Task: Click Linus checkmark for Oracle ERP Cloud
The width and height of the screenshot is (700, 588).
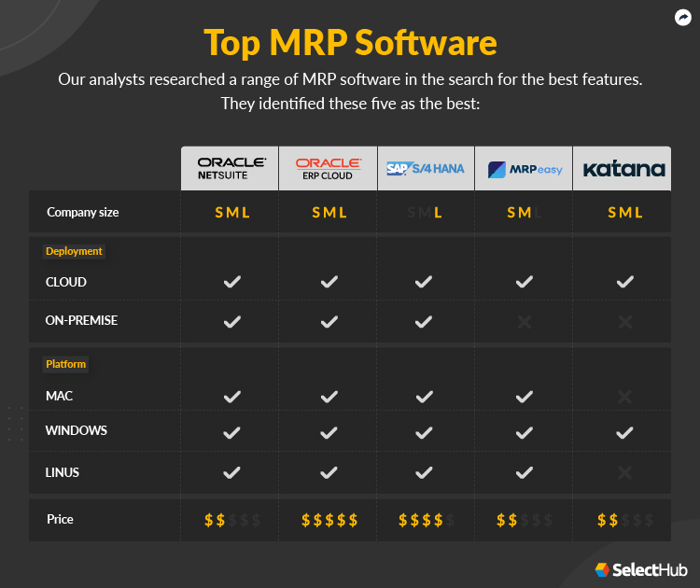Action: click(329, 472)
